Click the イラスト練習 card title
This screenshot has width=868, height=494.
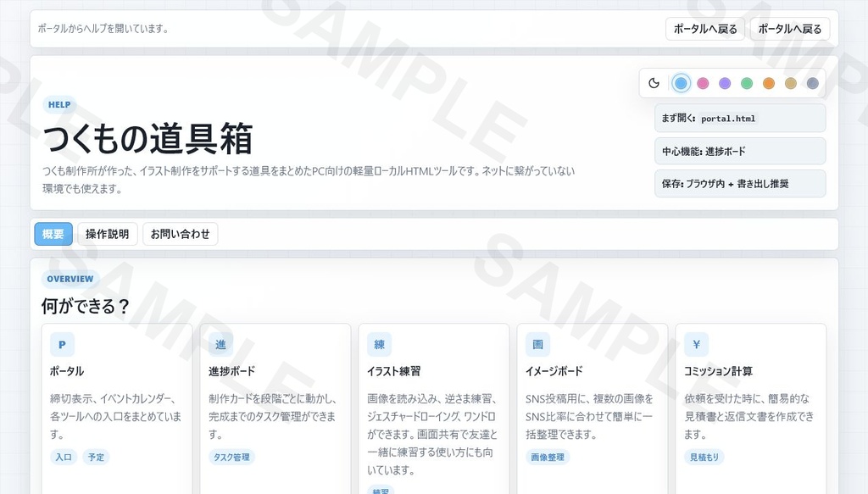tap(393, 371)
